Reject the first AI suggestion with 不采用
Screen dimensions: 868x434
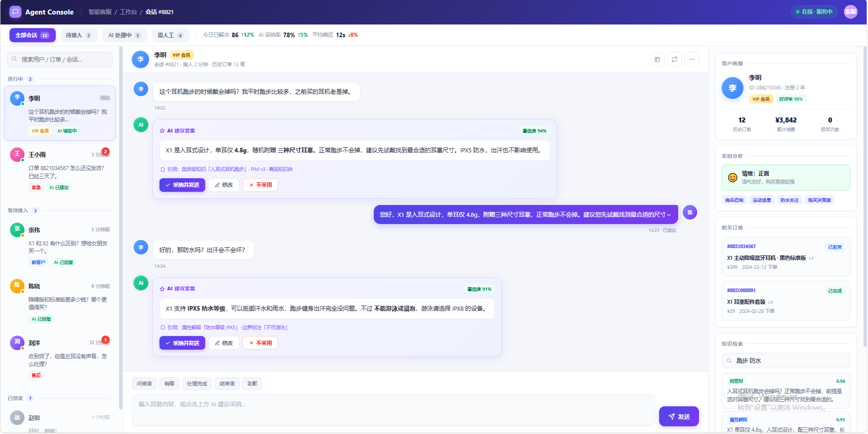click(260, 185)
